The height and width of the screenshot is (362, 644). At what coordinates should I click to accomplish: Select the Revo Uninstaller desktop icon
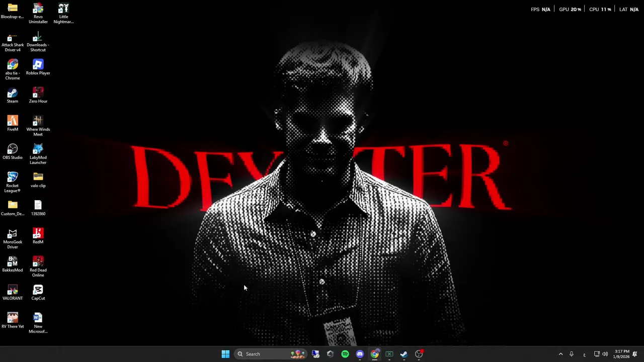coord(38,14)
